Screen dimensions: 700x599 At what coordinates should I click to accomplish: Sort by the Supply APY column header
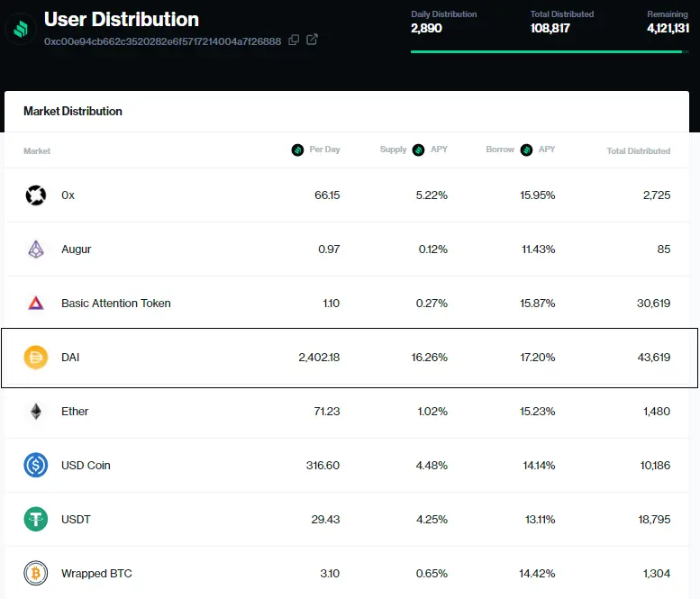(x=414, y=150)
